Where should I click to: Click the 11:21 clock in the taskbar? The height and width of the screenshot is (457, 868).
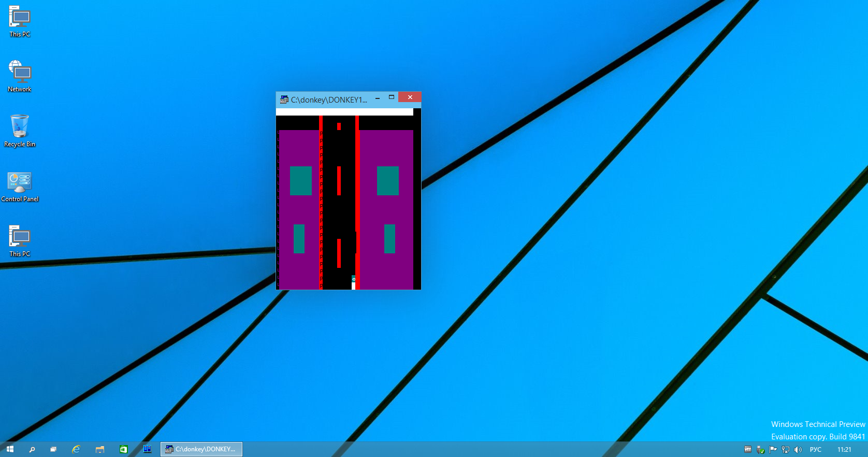(x=844, y=450)
